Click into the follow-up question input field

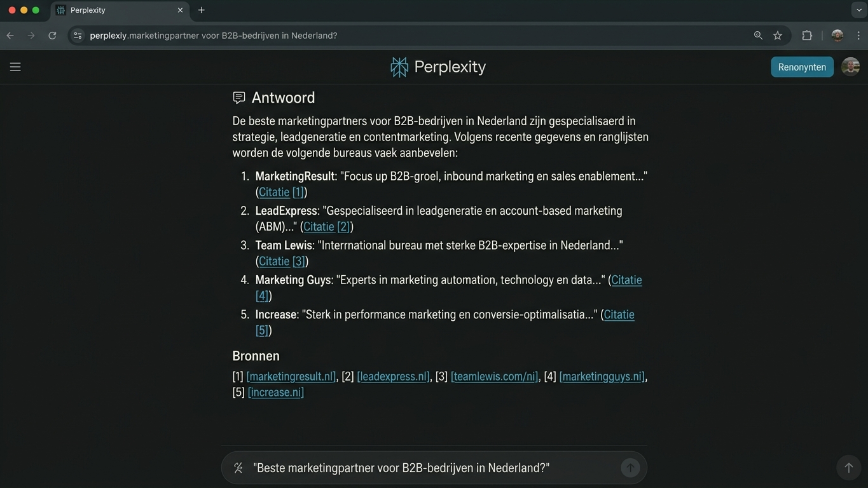[x=434, y=468]
